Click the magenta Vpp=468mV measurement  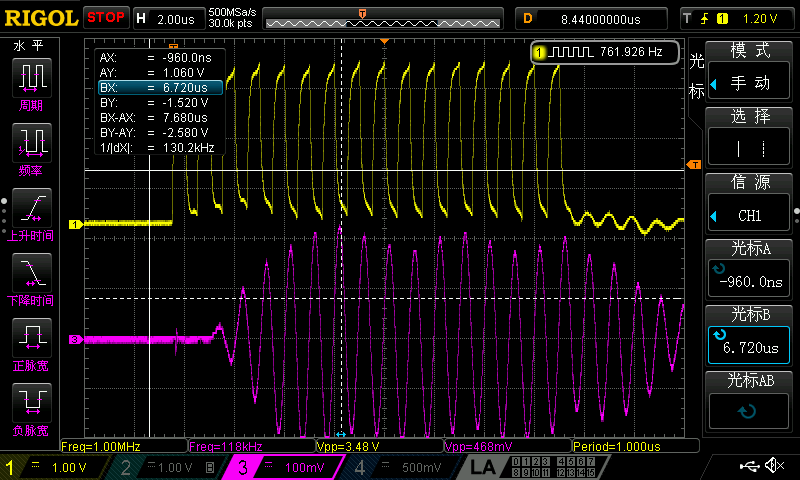(x=479, y=447)
